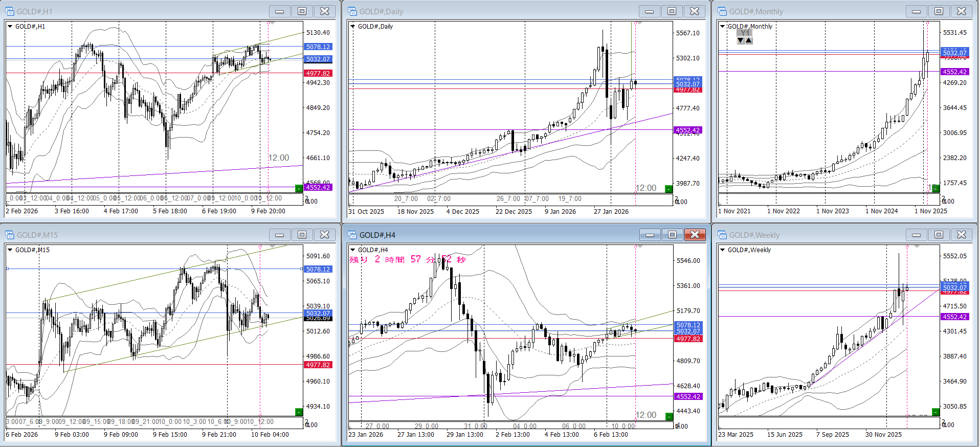
Task: Toggle the green minus box in H4 chart
Action: tap(668, 416)
